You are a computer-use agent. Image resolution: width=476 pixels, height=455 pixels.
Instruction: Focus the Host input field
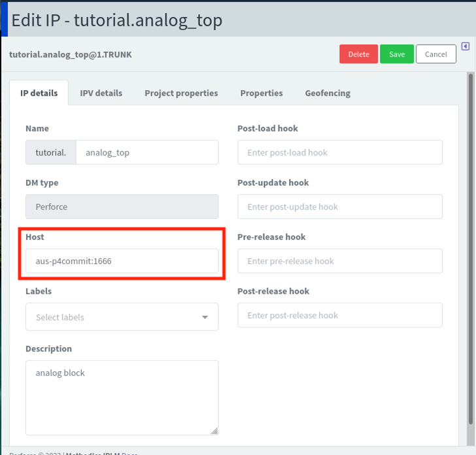(122, 261)
